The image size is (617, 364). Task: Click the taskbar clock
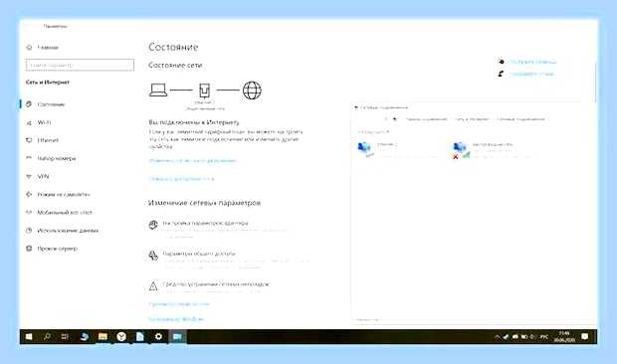point(564,337)
